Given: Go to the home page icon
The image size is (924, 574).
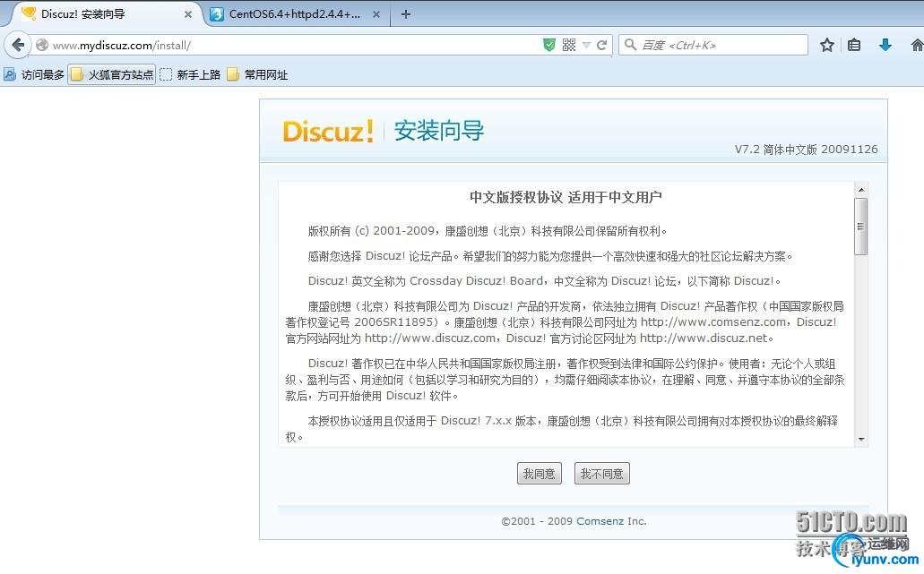Looking at the screenshot, I should pyautogui.click(x=917, y=45).
